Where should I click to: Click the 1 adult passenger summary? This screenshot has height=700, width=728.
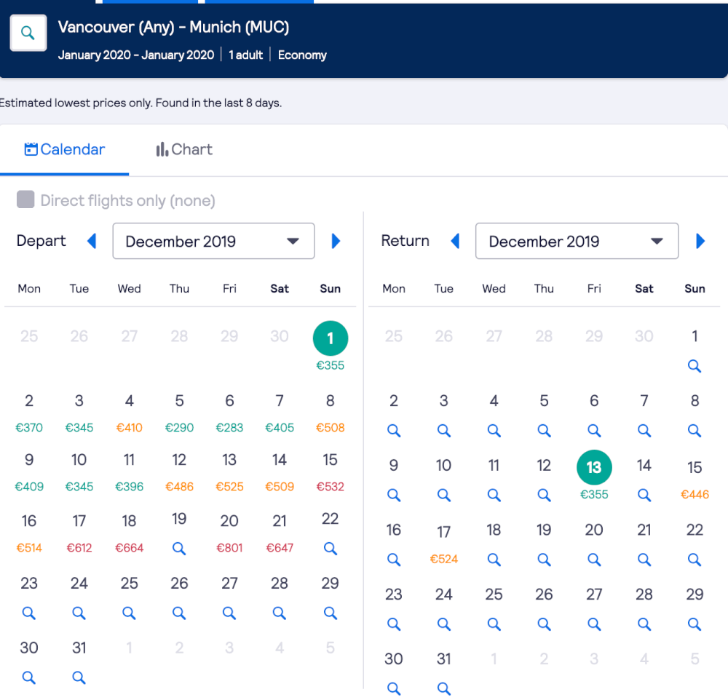[245, 55]
